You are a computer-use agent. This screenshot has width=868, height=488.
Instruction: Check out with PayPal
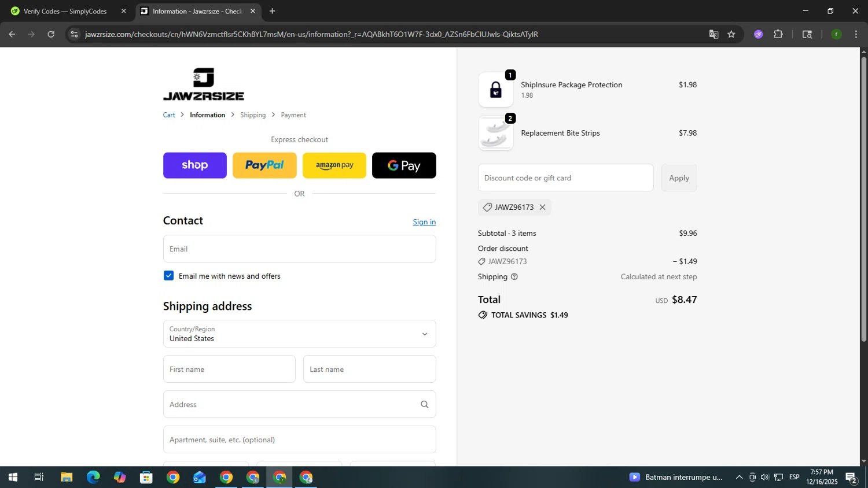point(264,165)
